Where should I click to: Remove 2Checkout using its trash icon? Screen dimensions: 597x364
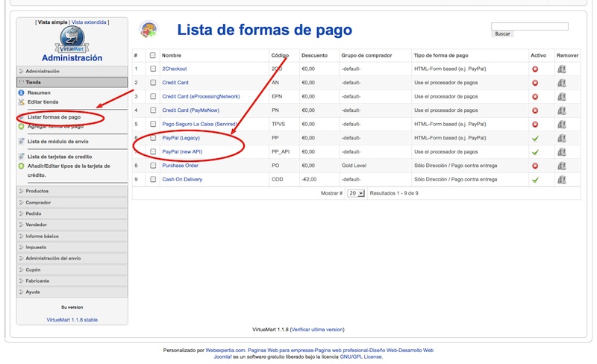coord(562,69)
